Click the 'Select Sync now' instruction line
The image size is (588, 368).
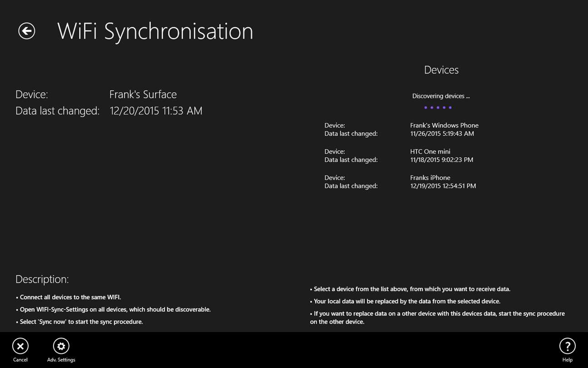pyautogui.click(x=79, y=322)
